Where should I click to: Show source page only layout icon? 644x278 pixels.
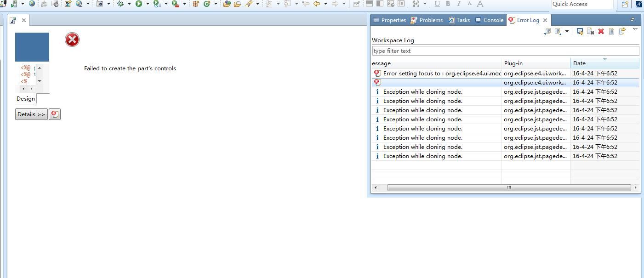coord(401,4)
